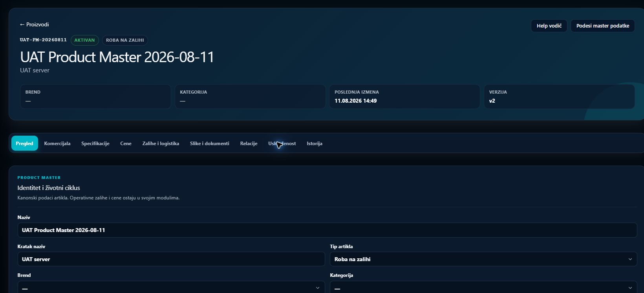This screenshot has height=293, width=644.
Task: Click the UAT server subtitle under the title
Action: point(35,70)
